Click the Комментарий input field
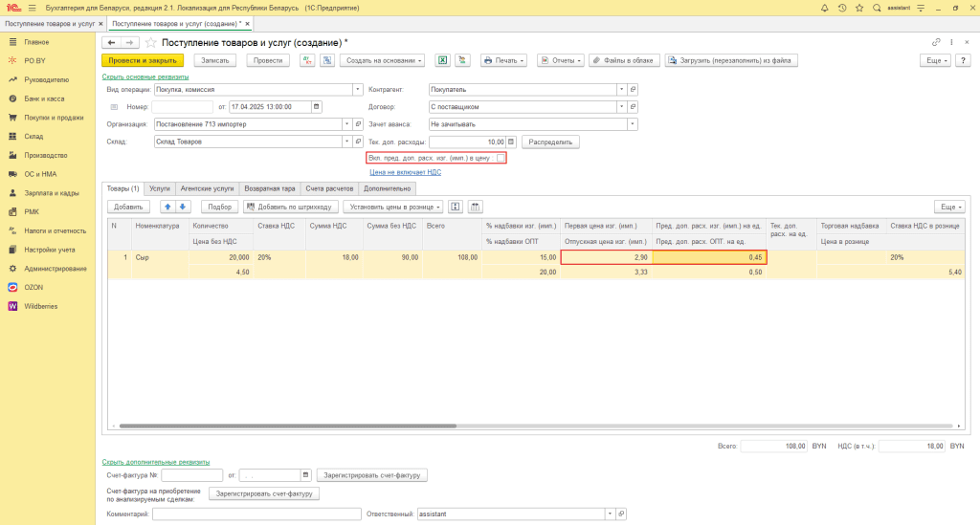This screenshot has height=525, width=980. pos(256,514)
